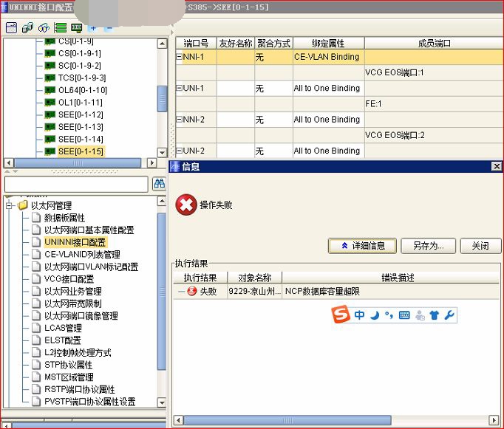
Task: Collapse the 以太网管理 folder tree node
Action: (x=10, y=205)
